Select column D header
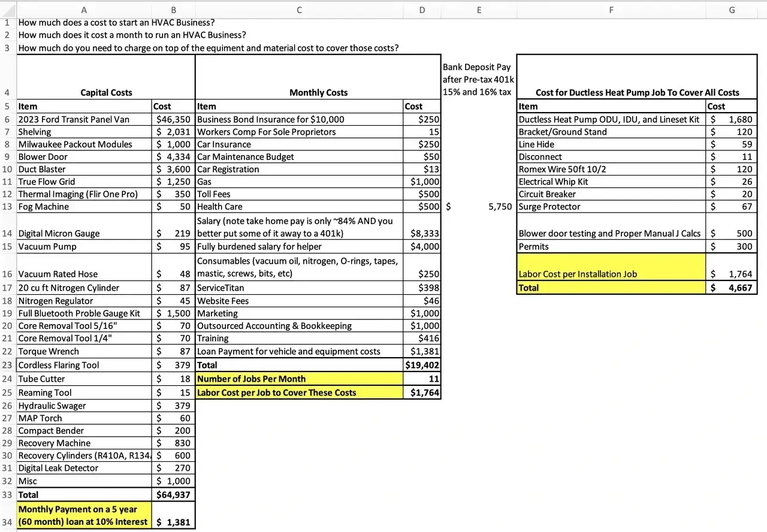The width and height of the screenshot is (767, 532). tap(422, 10)
